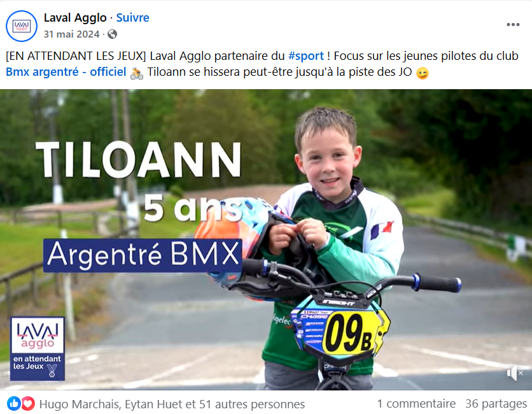This screenshot has height=414, width=532.
Task: Show people who reacted to the post
Action: point(172,404)
